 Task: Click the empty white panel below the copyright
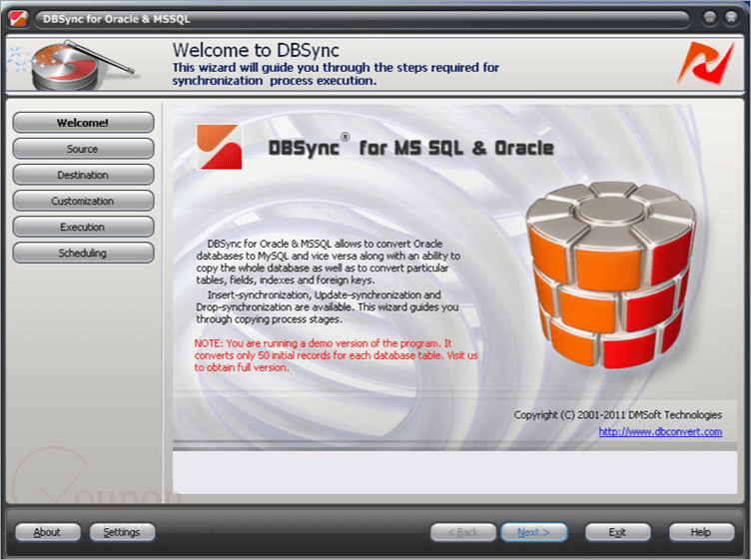[x=454, y=472]
